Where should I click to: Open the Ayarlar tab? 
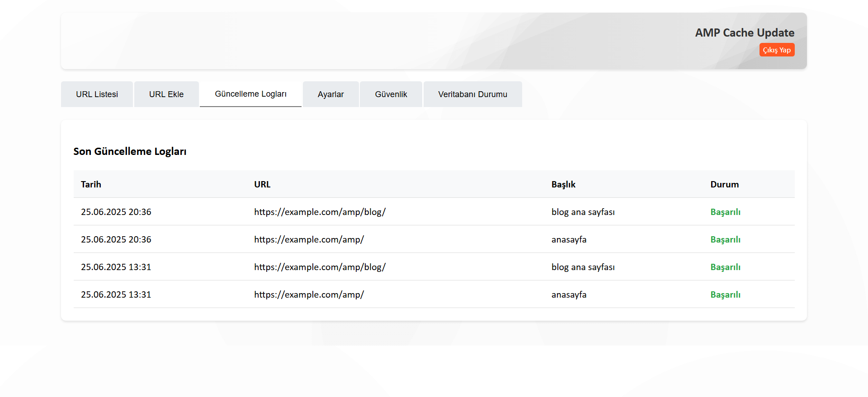tap(330, 94)
